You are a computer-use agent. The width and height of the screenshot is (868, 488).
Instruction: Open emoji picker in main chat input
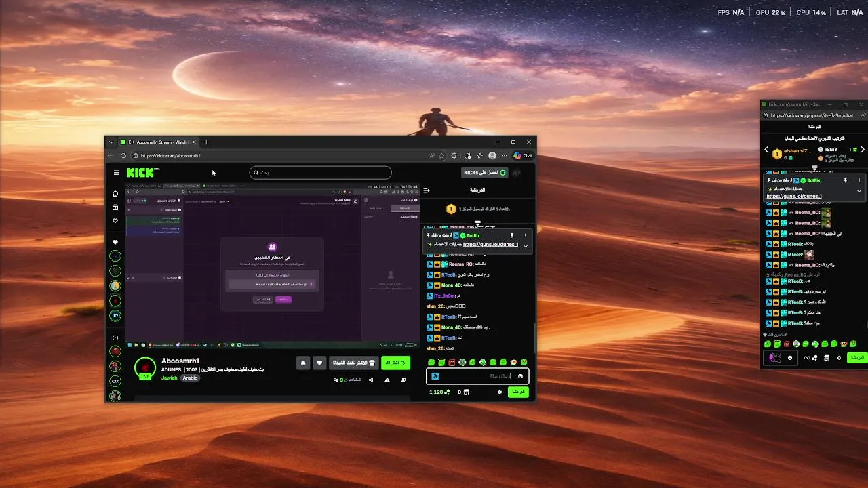point(521,376)
